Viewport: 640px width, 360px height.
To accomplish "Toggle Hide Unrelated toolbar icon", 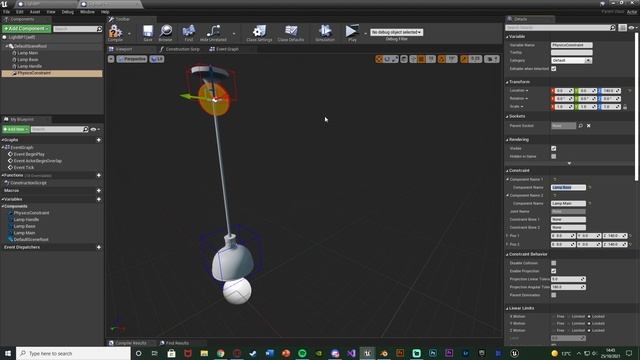I will [213, 31].
